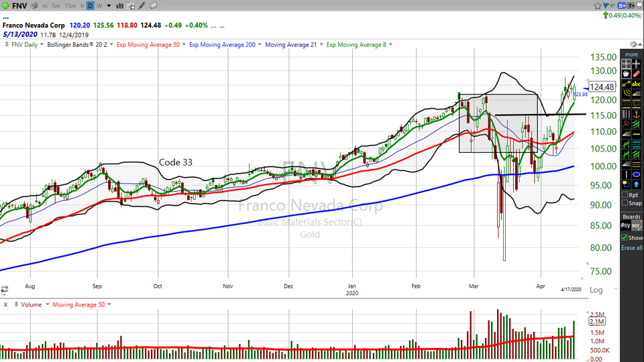Select the blue up arrow tool
The image size is (644, 362).
point(636,185)
